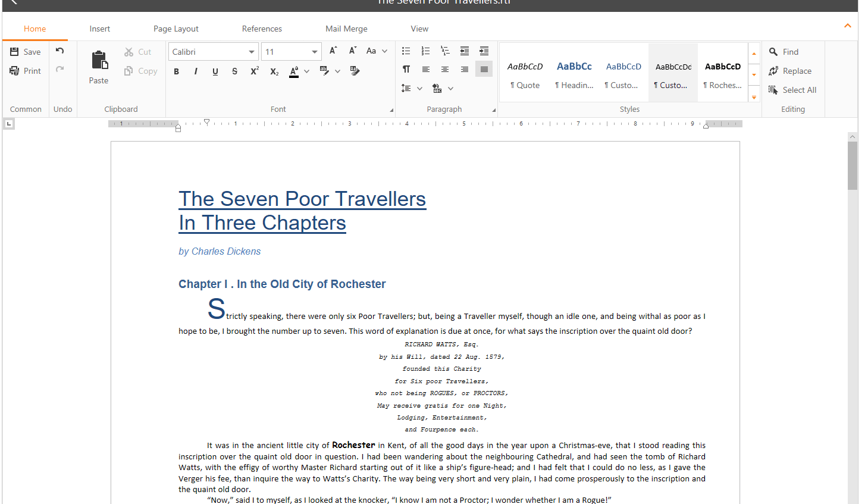Click the Redo arrow

[x=60, y=70]
